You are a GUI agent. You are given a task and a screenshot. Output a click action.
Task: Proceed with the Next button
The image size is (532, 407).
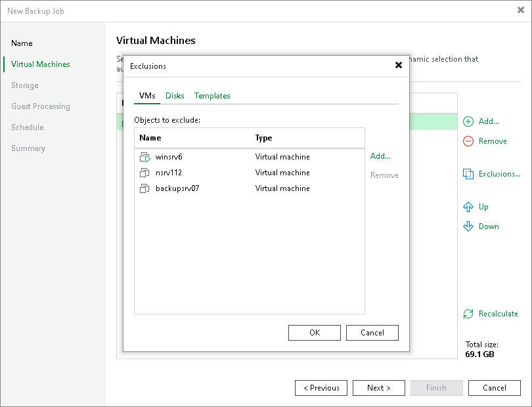pyautogui.click(x=379, y=388)
